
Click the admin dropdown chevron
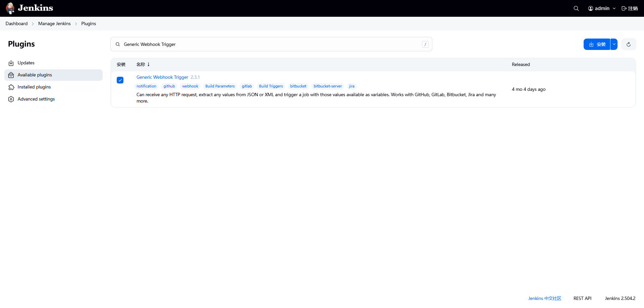click(x=614, y=8)
